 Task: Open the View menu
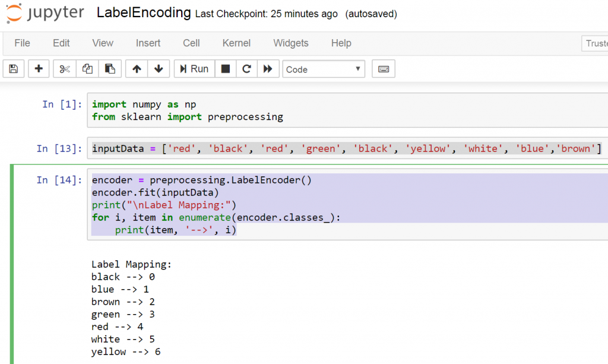[x=103, y=43]
